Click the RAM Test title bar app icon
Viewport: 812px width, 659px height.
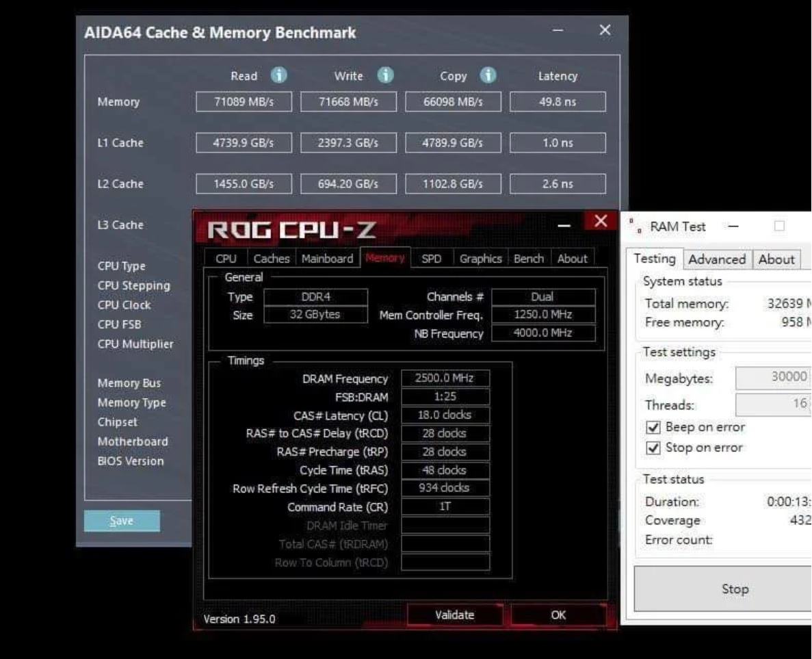click(x=636, y=227)
